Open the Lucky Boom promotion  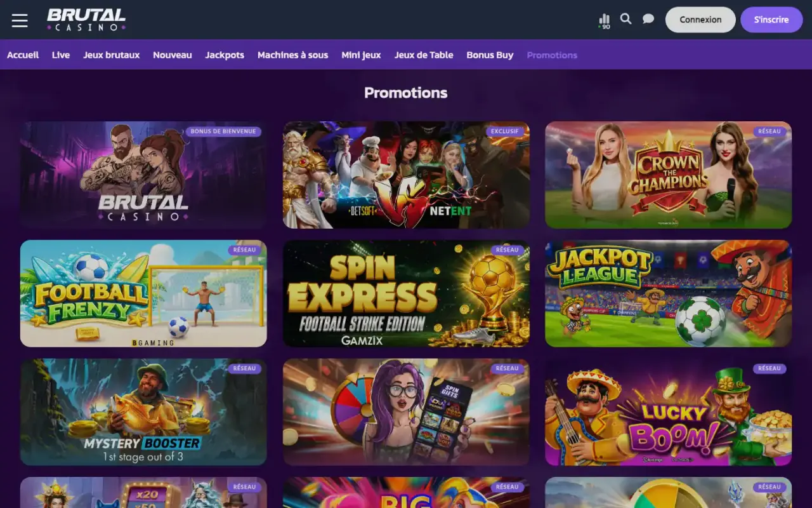669,412
